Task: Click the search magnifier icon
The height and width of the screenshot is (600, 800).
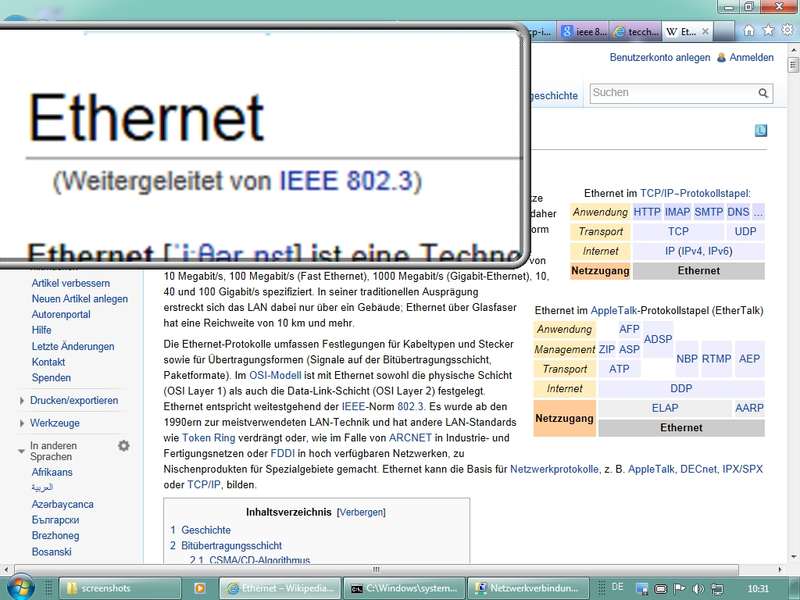Action: tap(763, 93)
